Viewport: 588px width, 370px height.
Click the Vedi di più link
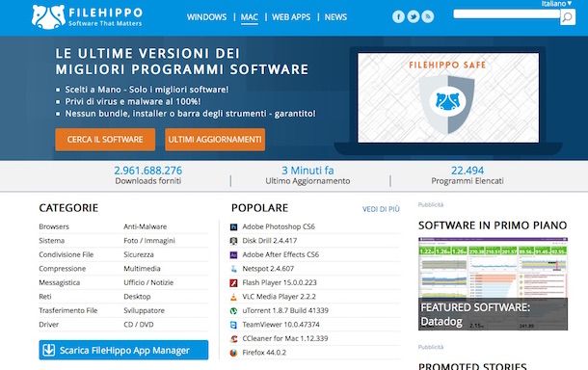pos(381,209)
